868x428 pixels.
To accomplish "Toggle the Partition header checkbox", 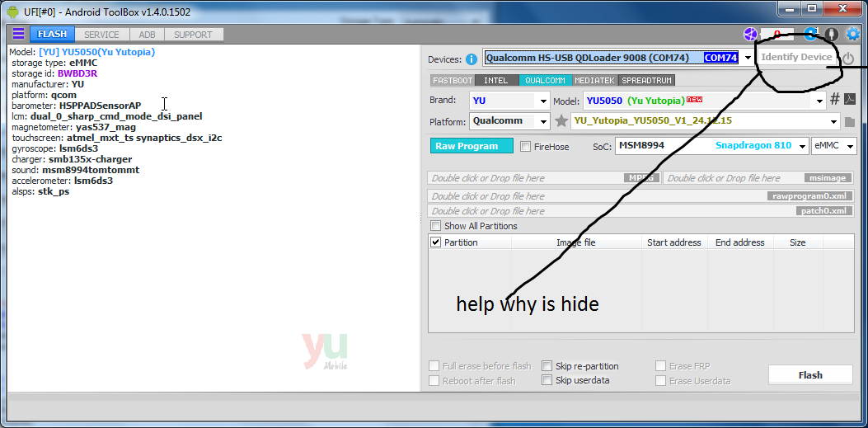I will tap(436, 242).
